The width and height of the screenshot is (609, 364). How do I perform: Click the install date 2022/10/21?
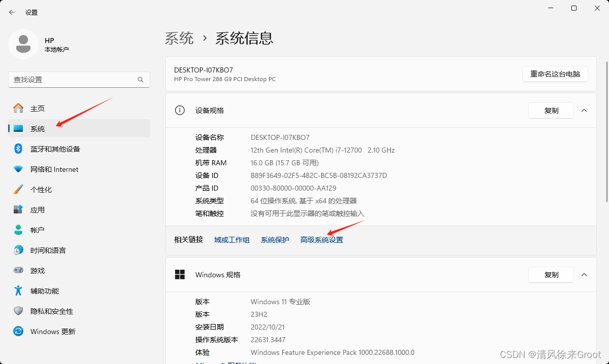268,327
